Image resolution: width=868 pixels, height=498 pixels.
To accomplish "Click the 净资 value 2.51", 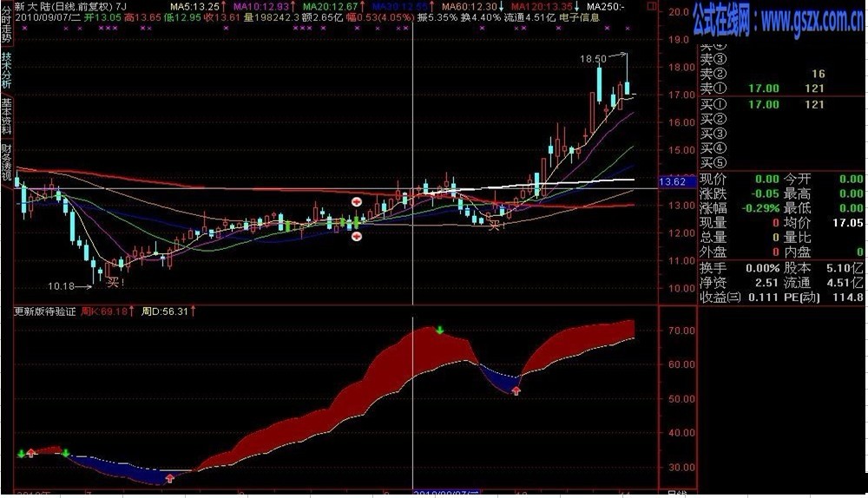I will (767, 283).
